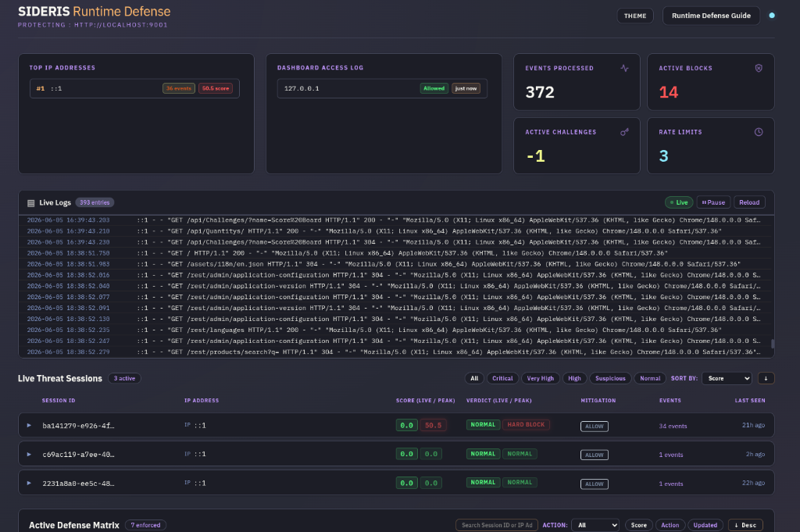The image size is (800, 532).
Task: Click the '393 entries' badge
Action: pyautogui.click(x=95, y=202)
